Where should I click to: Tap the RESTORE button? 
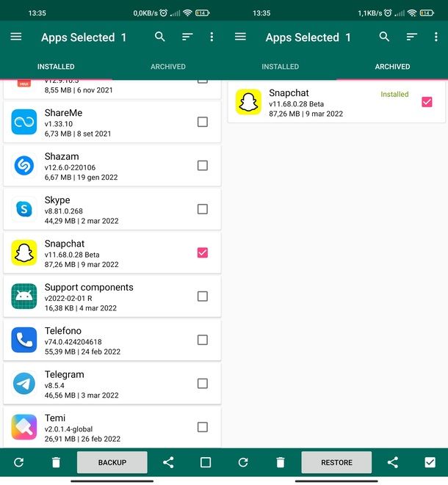[x=336, y=462]
